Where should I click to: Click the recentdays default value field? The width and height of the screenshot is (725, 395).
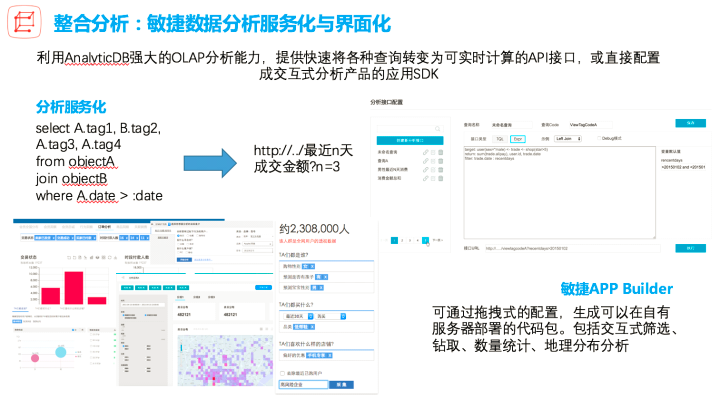pyautogui.click(x=682, y=167)
